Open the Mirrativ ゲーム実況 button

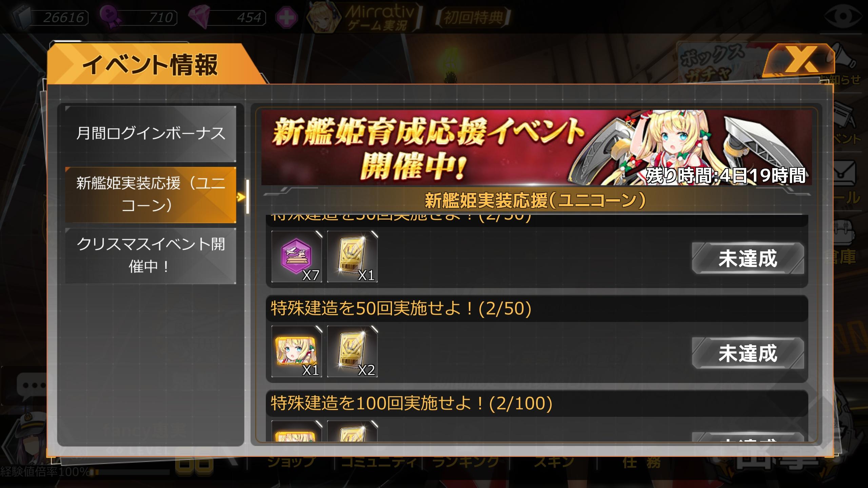(364, 18)
